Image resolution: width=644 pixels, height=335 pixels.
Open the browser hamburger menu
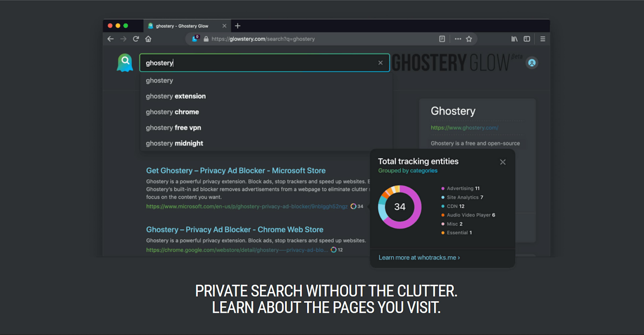543,39
